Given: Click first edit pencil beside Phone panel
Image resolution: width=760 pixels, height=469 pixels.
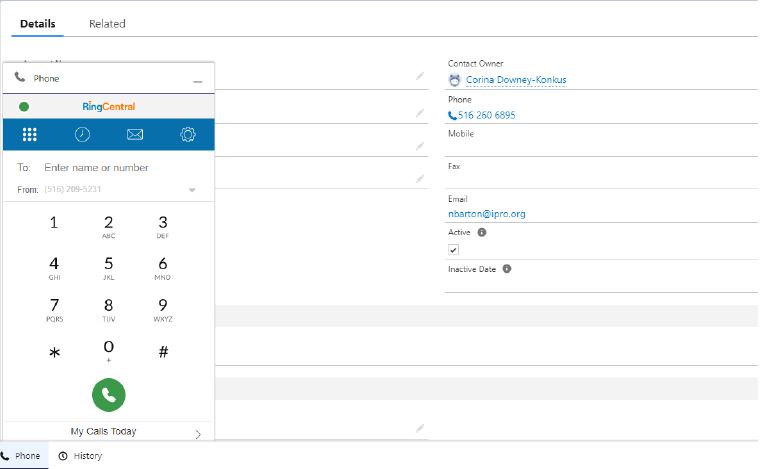Looking at the screenshot, I should coord(420,76).
